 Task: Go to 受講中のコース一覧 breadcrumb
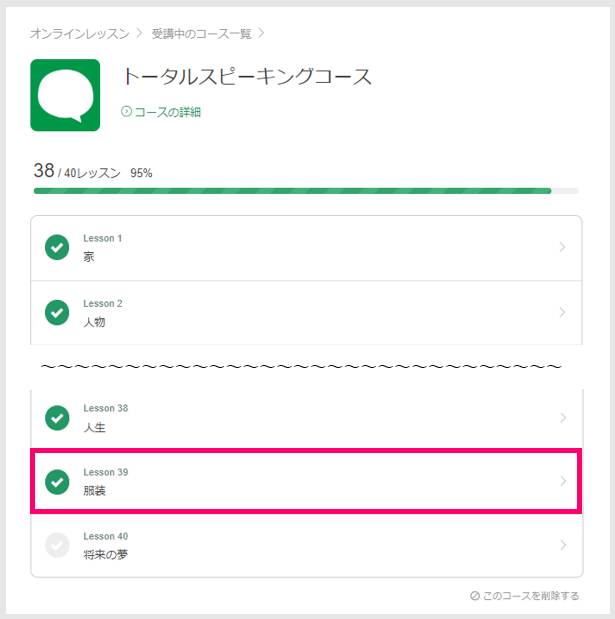[x=202, y=34]
